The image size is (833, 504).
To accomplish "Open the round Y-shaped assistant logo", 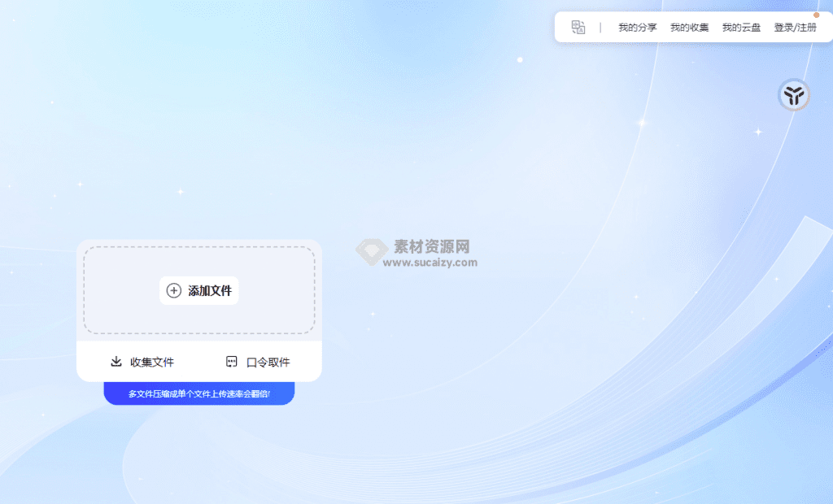I will (793, 95).
